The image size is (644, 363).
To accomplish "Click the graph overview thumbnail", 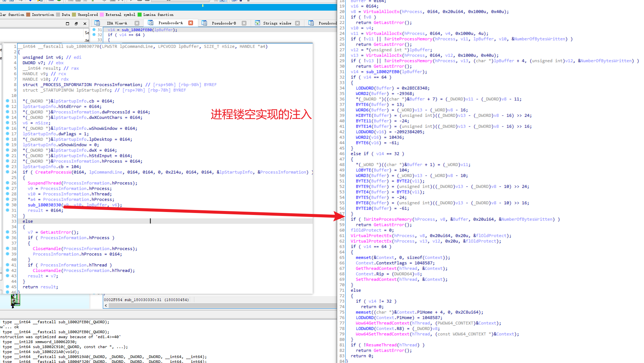I will pos(15,300).
